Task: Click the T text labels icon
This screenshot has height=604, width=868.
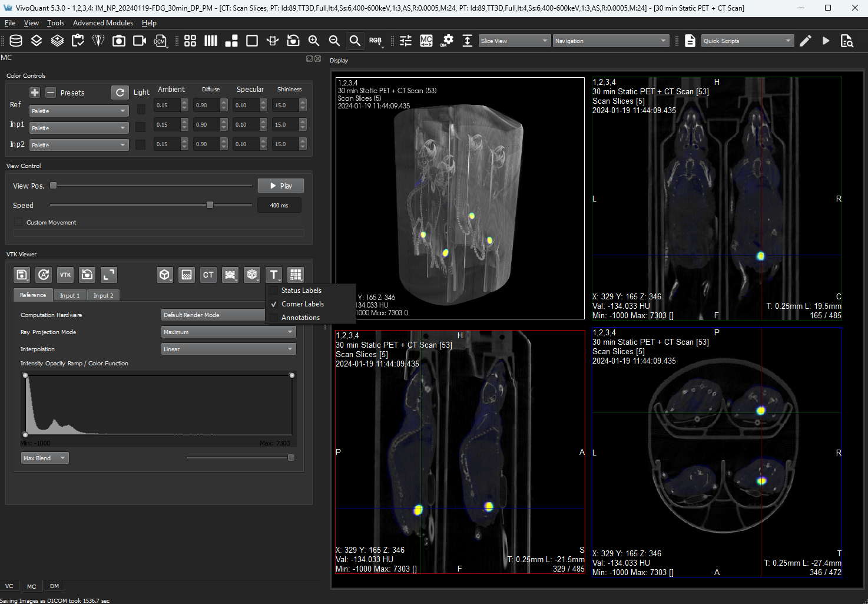Action: (x=274, y=275)
